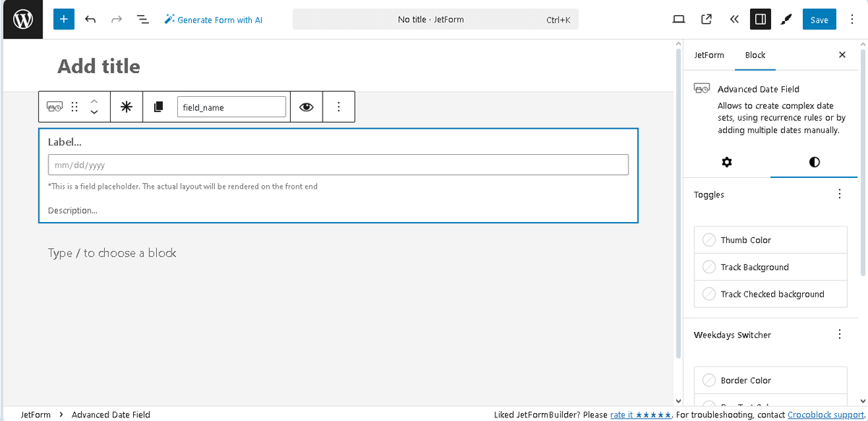Click the styles paintbrush icon in header
The image size is (868, 421).
point(786,20)
